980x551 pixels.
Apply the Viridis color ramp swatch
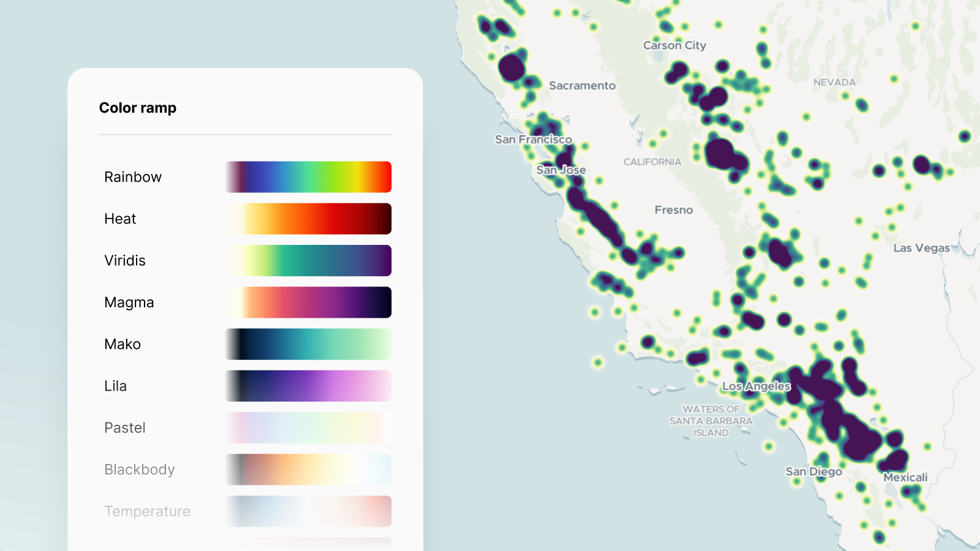(x=308, y=261)
